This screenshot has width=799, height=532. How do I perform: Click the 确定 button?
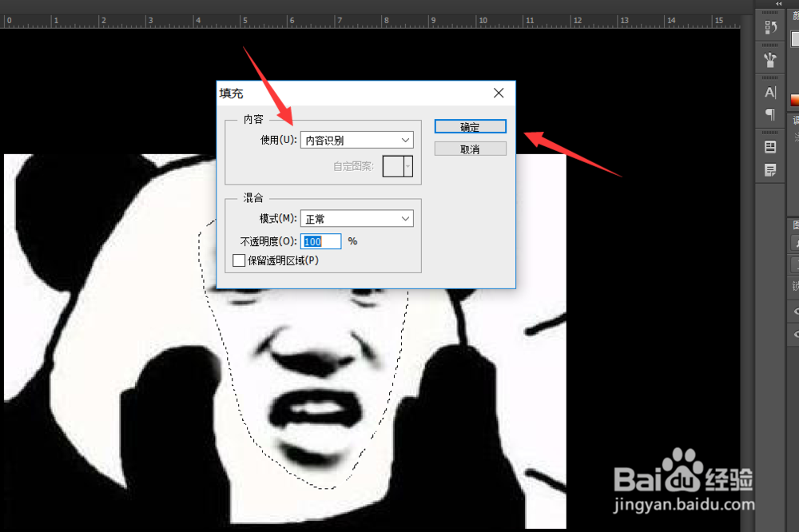[471, 126]
